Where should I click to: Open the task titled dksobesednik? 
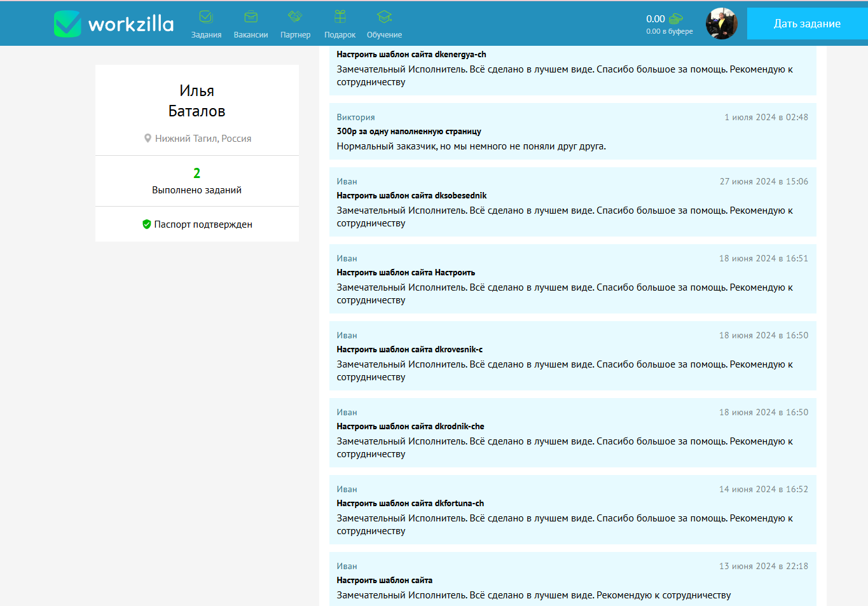coord(411,196)
